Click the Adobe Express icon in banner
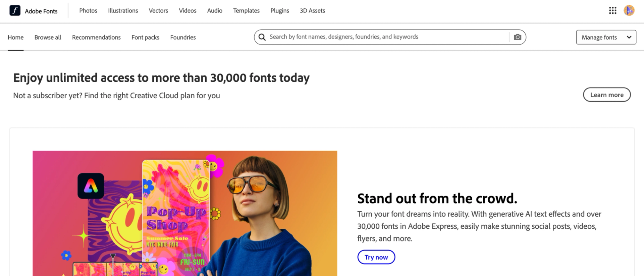Image resolution: width=644 pixels, height=276 pixels. (x=91, y=186)
